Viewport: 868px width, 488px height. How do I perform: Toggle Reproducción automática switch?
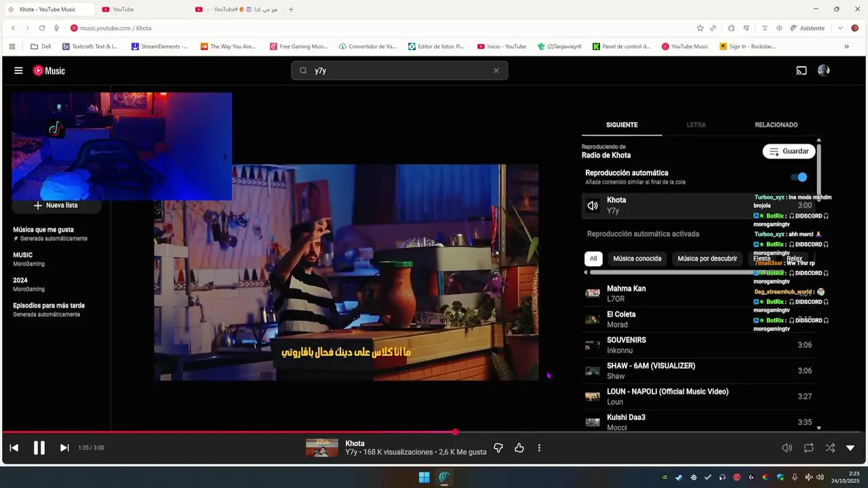(x=799, y=177)
